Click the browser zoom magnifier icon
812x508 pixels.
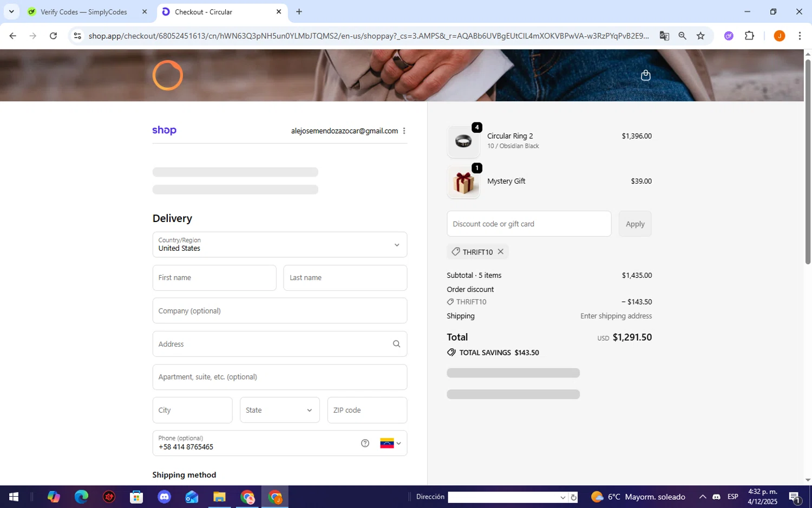pyautogui.click(x=682, y=36)
